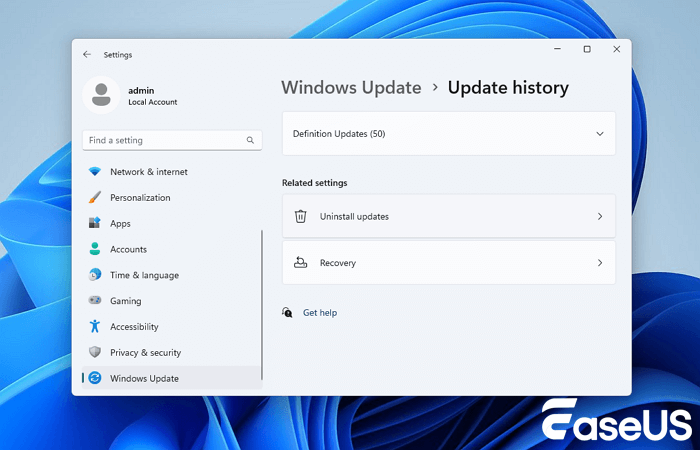Open Network & internet settings
This screenshot has width=700, height=450.
tap(172, 171)
